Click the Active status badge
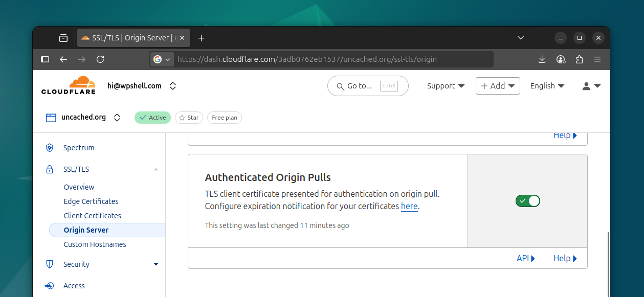This screenshot has height=297, width=644. 152,118
